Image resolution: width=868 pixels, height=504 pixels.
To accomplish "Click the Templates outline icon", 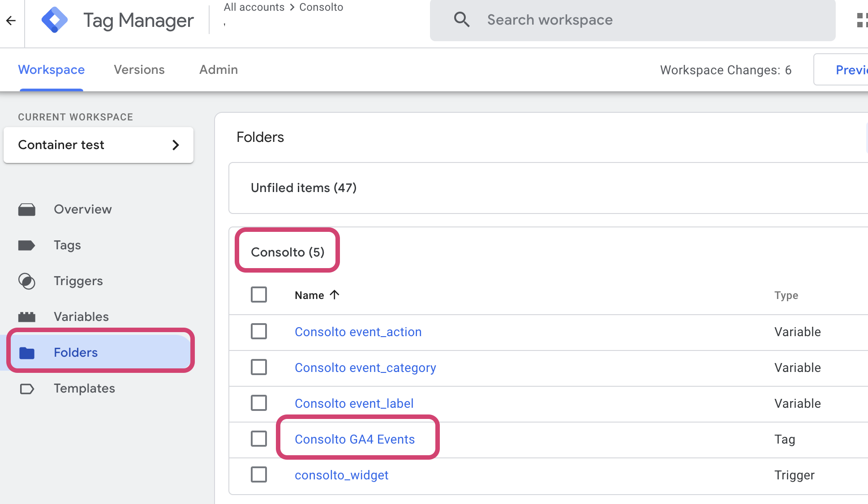I will click(27, 389).
